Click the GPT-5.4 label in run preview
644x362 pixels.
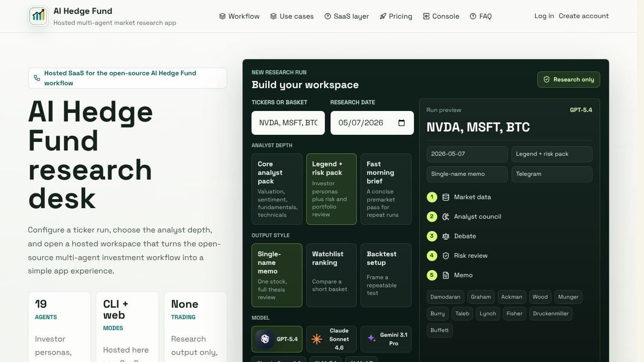[x=581, y=110]
